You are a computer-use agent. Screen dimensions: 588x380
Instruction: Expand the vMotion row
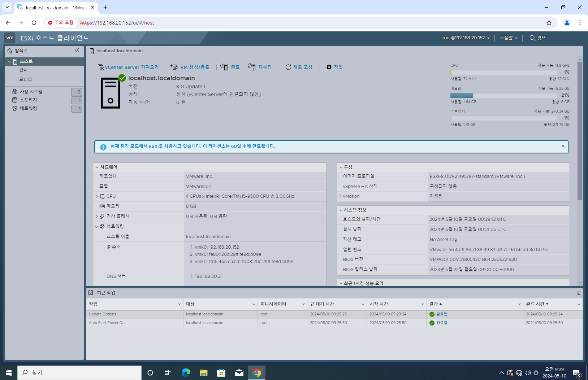point(340,196)
